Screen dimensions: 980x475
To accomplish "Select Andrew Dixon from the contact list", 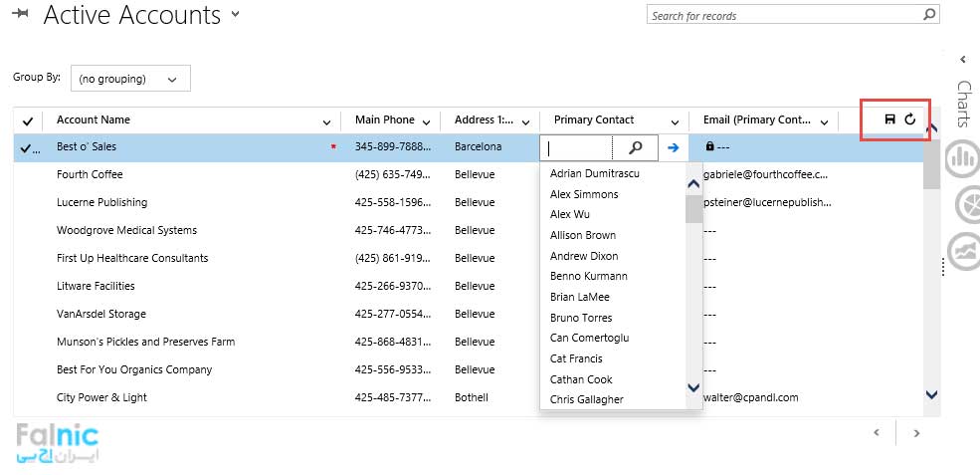I will [x=584, y=255].
